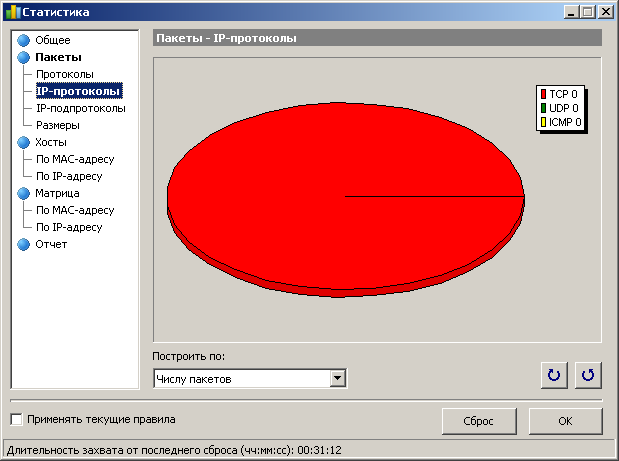Confirm with the OK button
Viewport: 619px width, 461px height.
[x=565, y=421]
